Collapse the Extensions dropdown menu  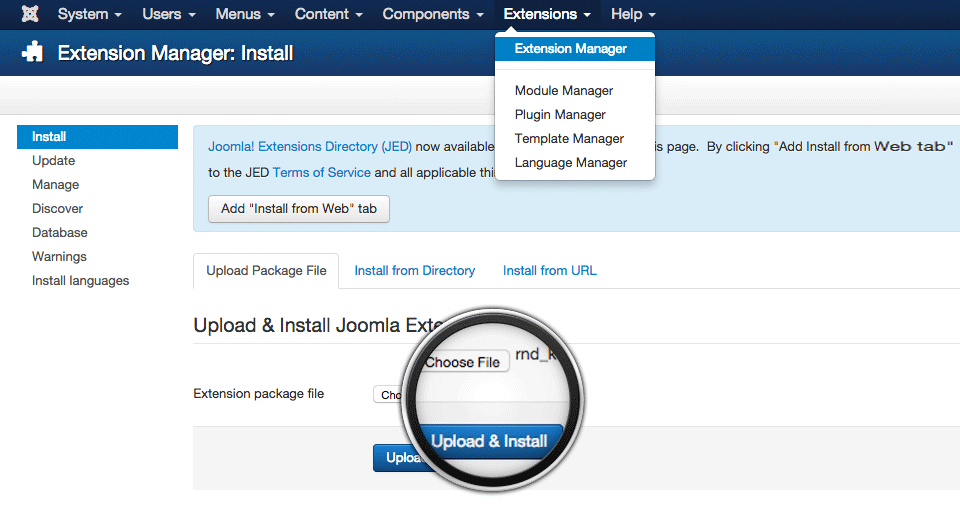tap(547, 13)
